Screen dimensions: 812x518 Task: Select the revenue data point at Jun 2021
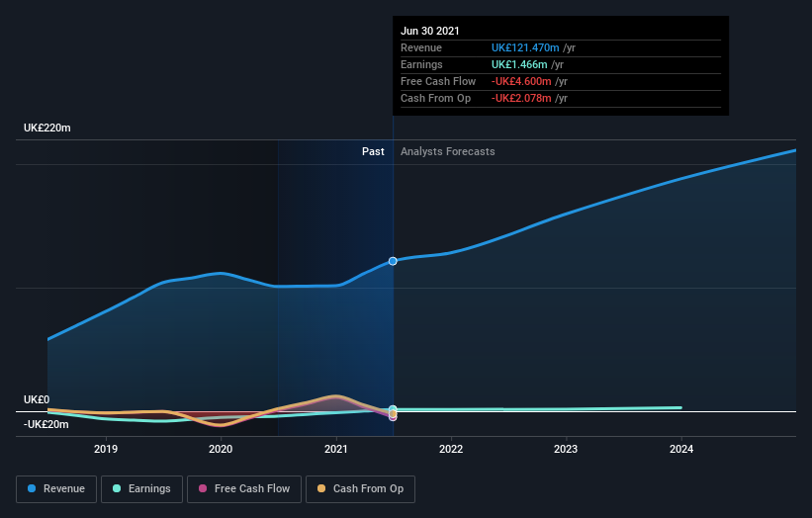tap(393, 261)
